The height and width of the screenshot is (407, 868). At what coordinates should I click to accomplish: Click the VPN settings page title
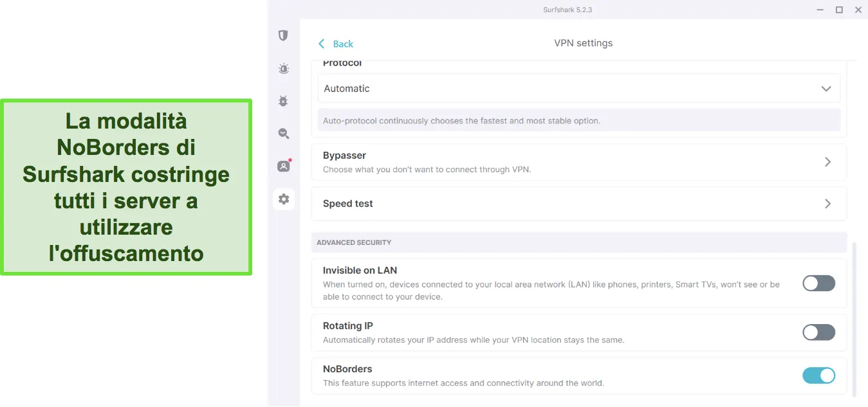click(583, 43)
